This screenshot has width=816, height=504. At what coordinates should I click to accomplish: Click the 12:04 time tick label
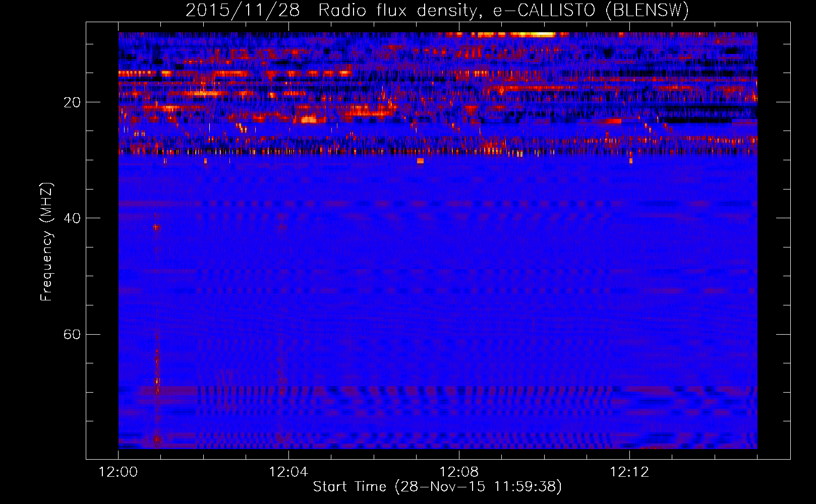pos(288,472)
